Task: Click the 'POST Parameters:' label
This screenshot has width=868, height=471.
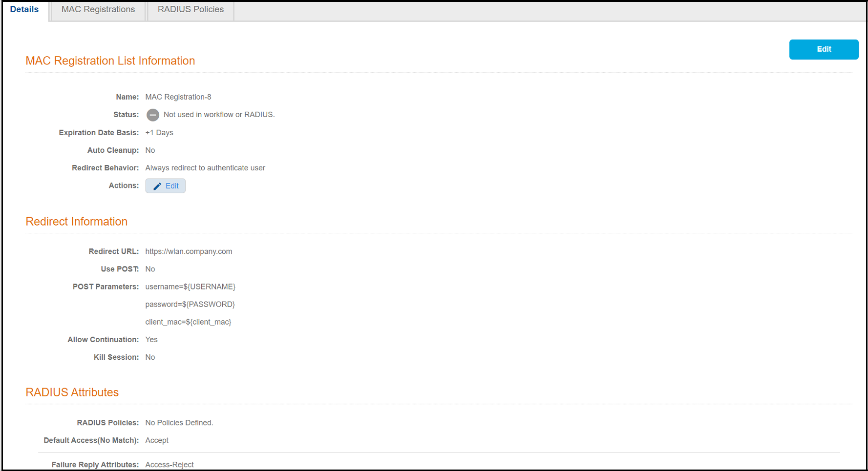Action: coord(106,287)
